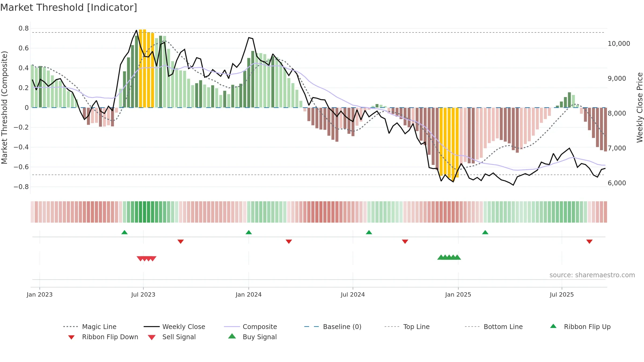Click the −0.6 left axis tick
This screenshot has width=644, height=362.
coord(21,167)
